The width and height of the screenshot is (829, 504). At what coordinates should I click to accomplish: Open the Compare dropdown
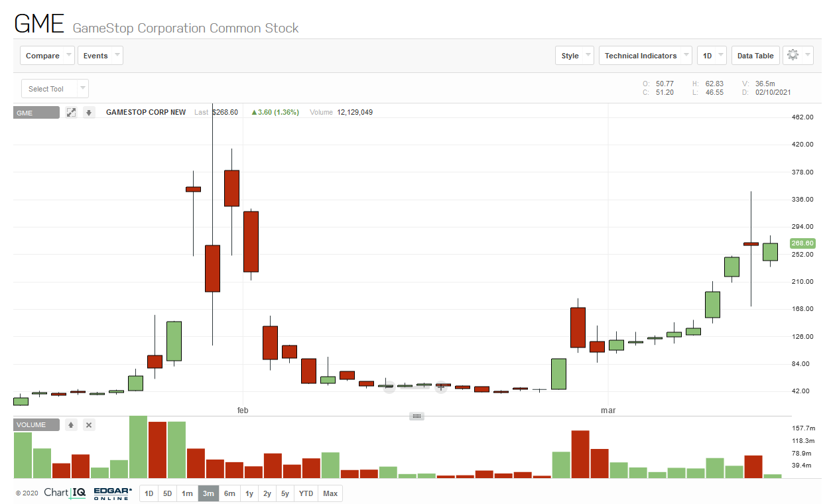click(47, 56)
